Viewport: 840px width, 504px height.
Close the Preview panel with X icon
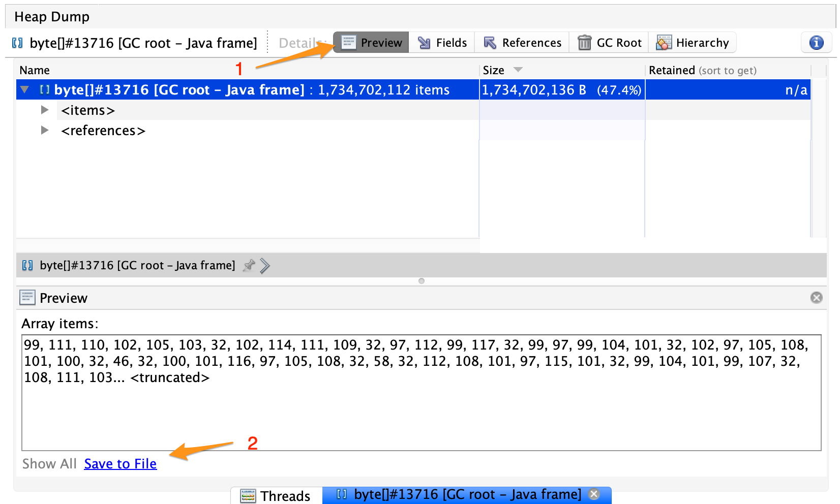[816, 298]
